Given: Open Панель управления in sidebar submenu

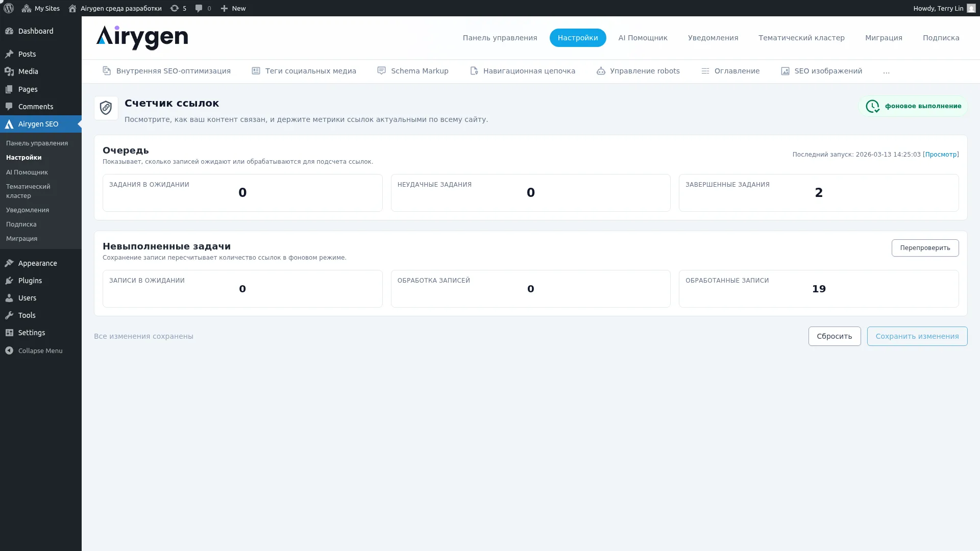Looking at the screenshot, I should (x=37, y=143).
